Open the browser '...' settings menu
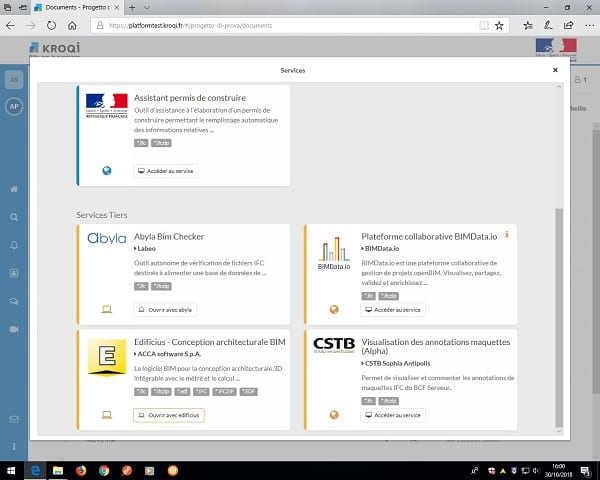The width and height of the screenshot is (600, 480). pyautogui.click(x=590, y=26)
